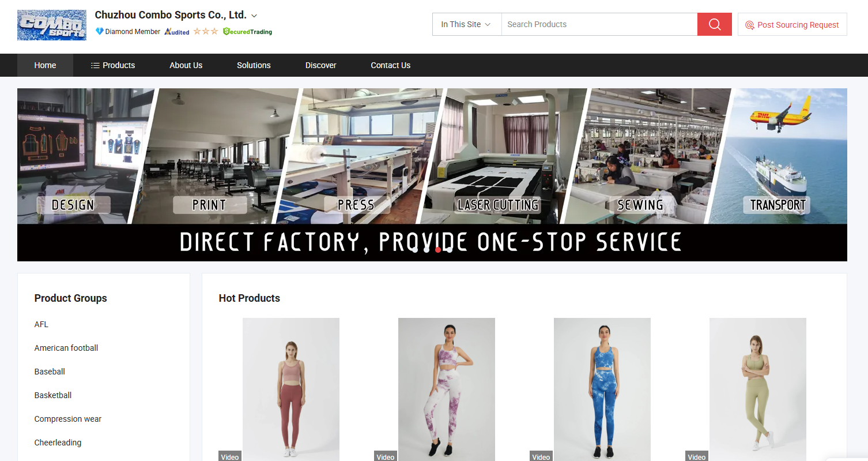Click the SecuredTrading badge
This screenshot has height=461, width=868.
pos(247,32)
